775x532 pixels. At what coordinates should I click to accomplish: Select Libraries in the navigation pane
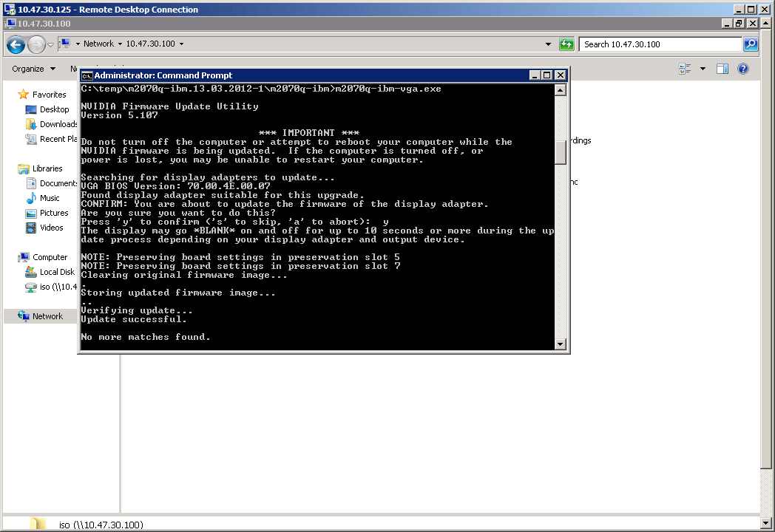pyautogui.click(x=47, y=168)
